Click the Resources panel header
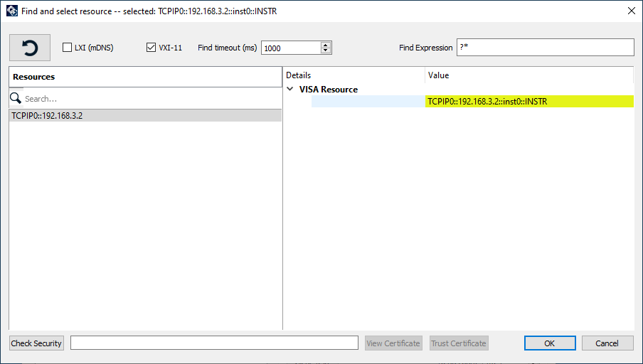The height and width of the screenshot is (364, 643). pyautogui.click(x=145, y=77)
